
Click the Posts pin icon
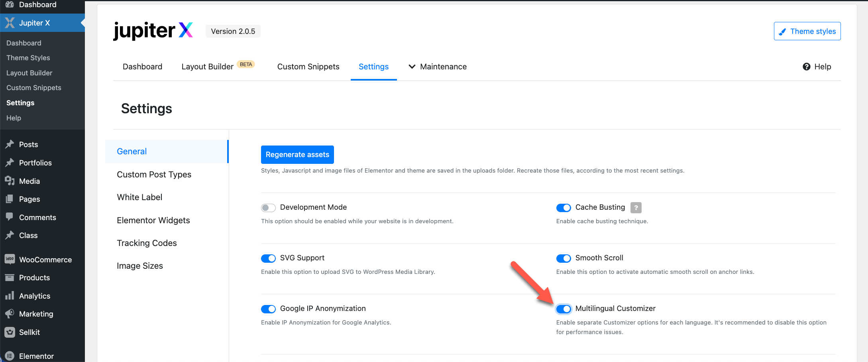(10, 144)
